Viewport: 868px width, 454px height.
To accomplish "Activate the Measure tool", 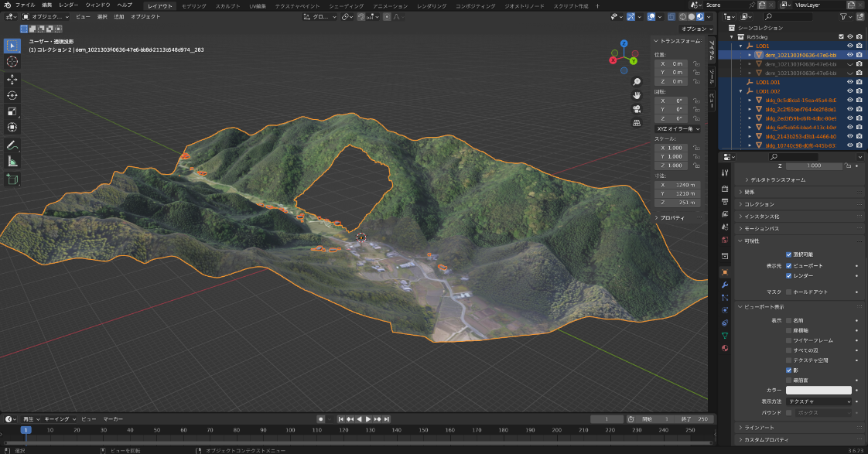I will coord(12,162).
